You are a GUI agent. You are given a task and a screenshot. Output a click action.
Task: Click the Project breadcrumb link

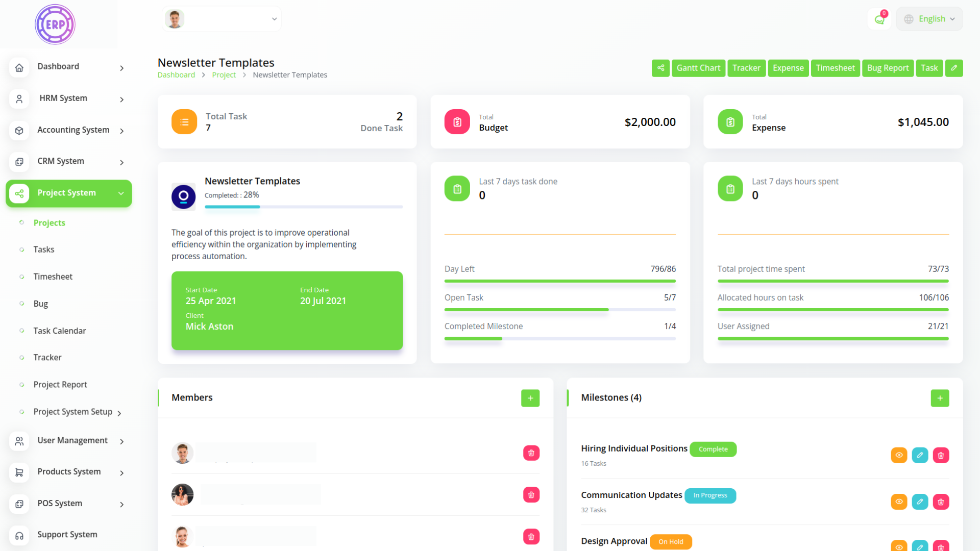pyautogui.click(x=224, y=75)
